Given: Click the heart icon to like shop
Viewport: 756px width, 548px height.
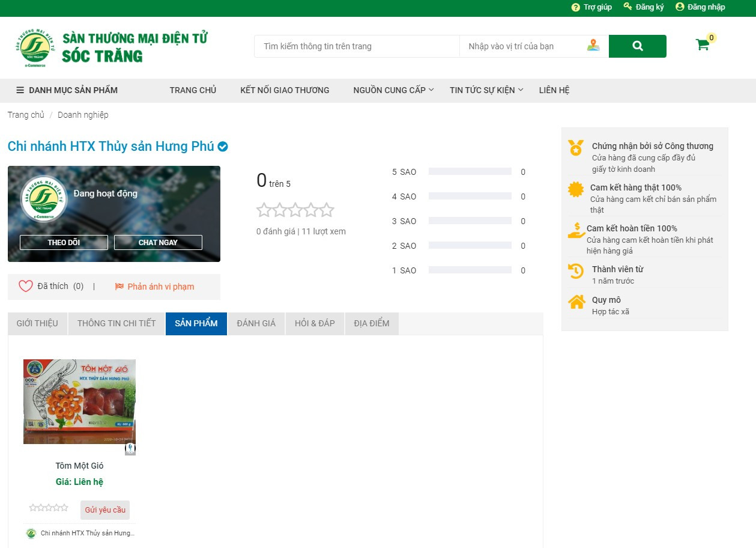Looking at the screenshot, I should 26,287.
